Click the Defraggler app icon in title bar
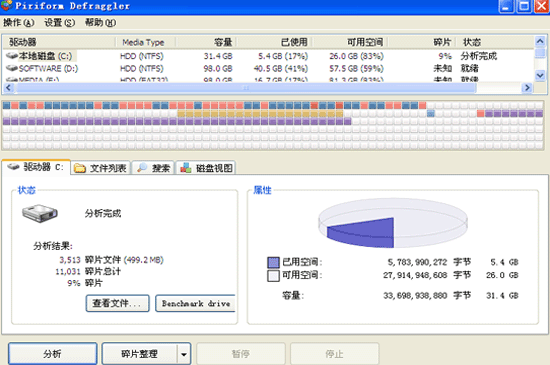Image resolution: width=550 pixels, height=365 pixels. coord(6,5)
